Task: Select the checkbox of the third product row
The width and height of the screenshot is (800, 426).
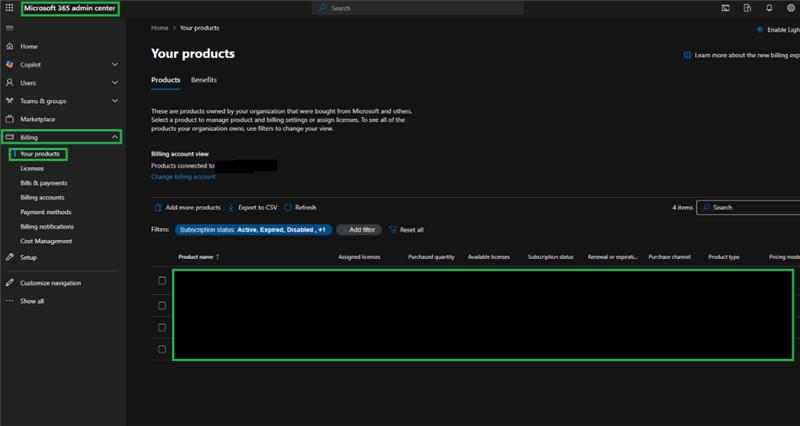Action: click(x=162, y=328)
